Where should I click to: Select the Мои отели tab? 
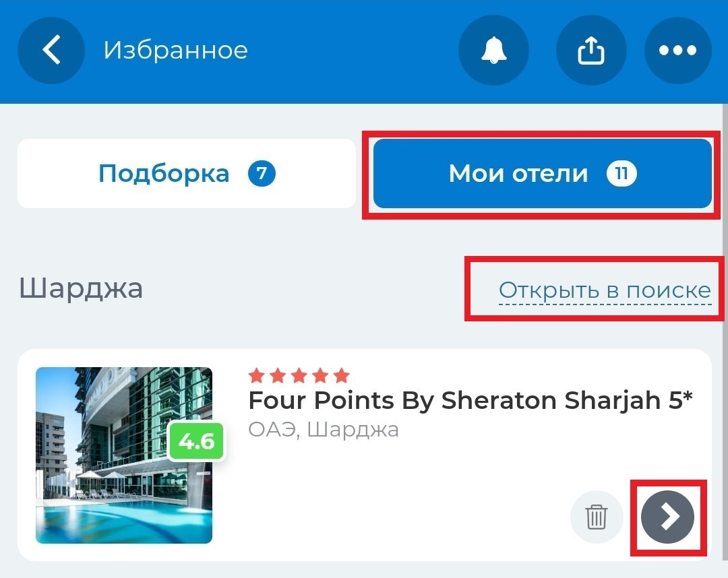click(x=542, y=174)
